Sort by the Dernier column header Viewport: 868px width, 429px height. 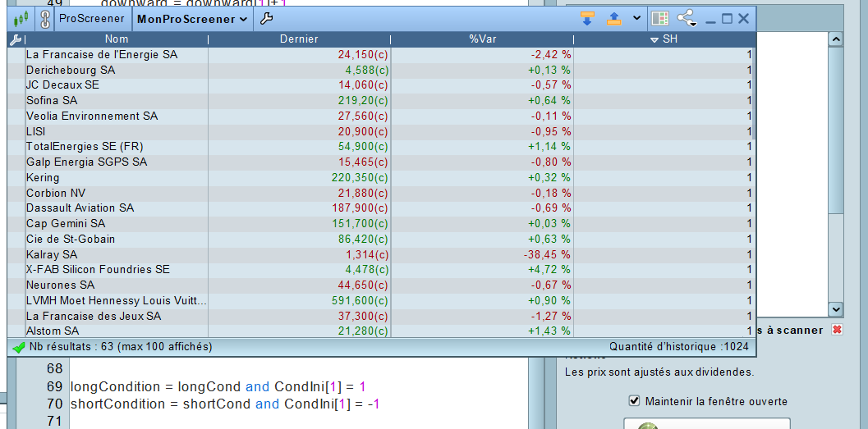[299, 39]
